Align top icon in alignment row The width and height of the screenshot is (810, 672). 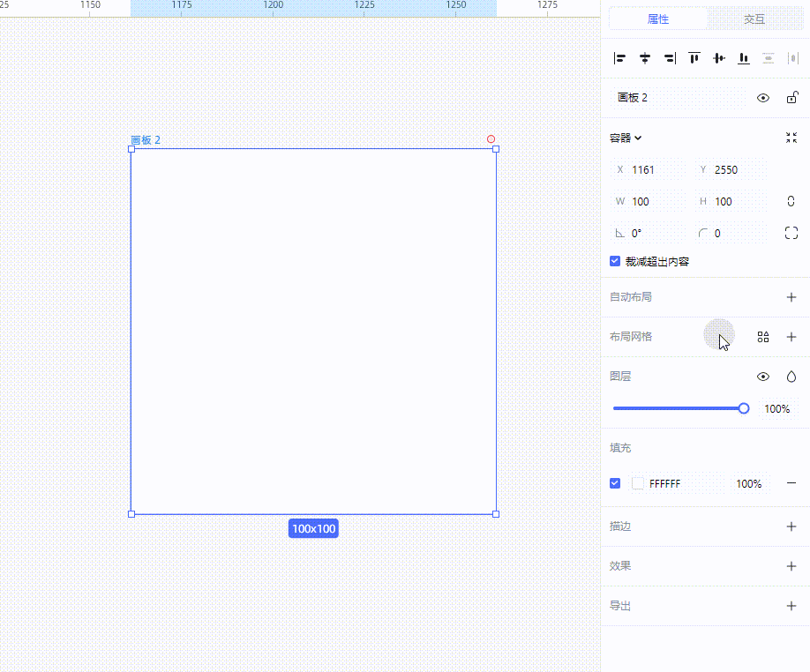pos(694,58)
